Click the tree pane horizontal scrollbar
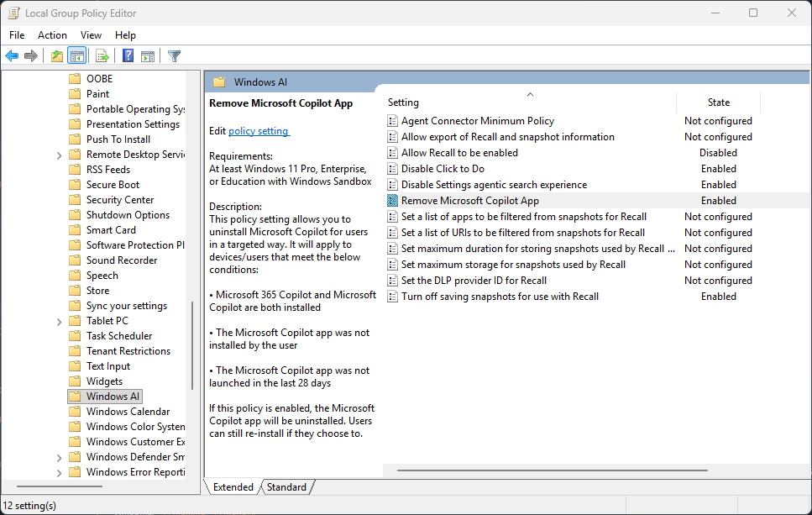This screenshot has height=515, width=812. coord(60,486)
